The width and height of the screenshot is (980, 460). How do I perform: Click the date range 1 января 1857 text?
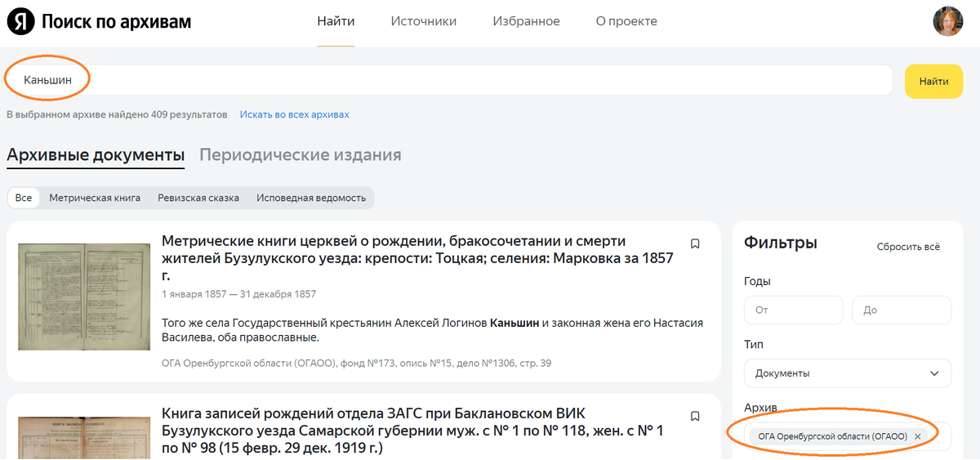click(x=238, y=294)
